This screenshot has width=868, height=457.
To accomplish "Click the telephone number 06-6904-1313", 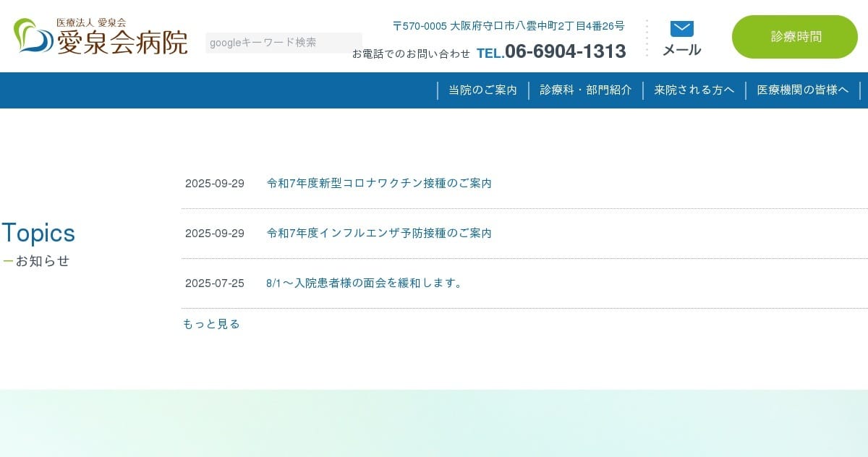I will point(565,51).
